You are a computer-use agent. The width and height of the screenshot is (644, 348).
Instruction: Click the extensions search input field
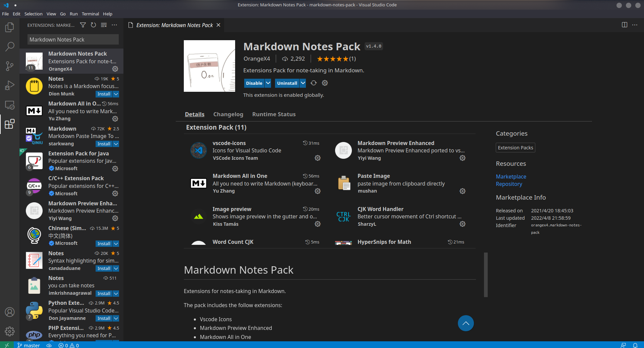click(73, 40)
